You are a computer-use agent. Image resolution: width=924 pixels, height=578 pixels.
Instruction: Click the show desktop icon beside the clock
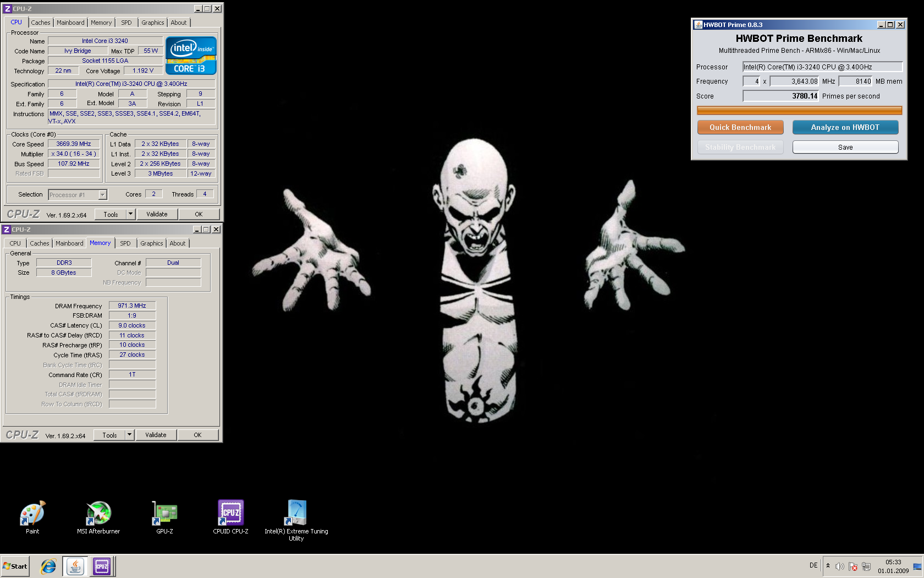[x=917, y=566]
